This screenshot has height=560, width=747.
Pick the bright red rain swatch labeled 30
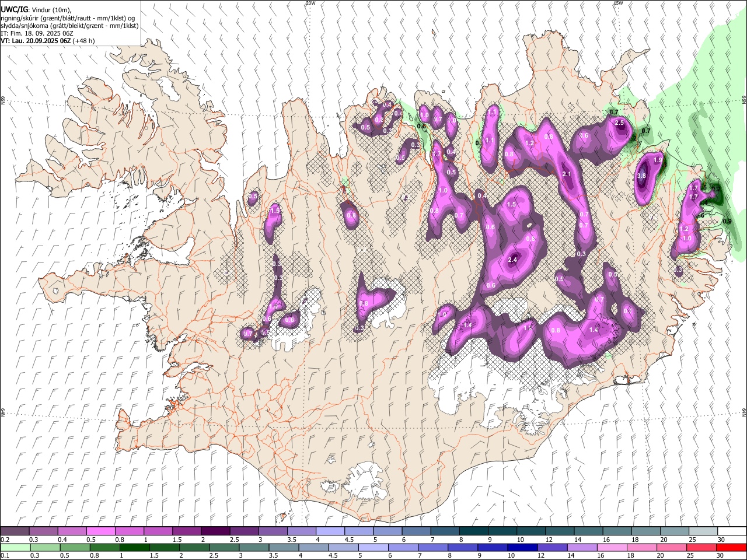point(731,547)
